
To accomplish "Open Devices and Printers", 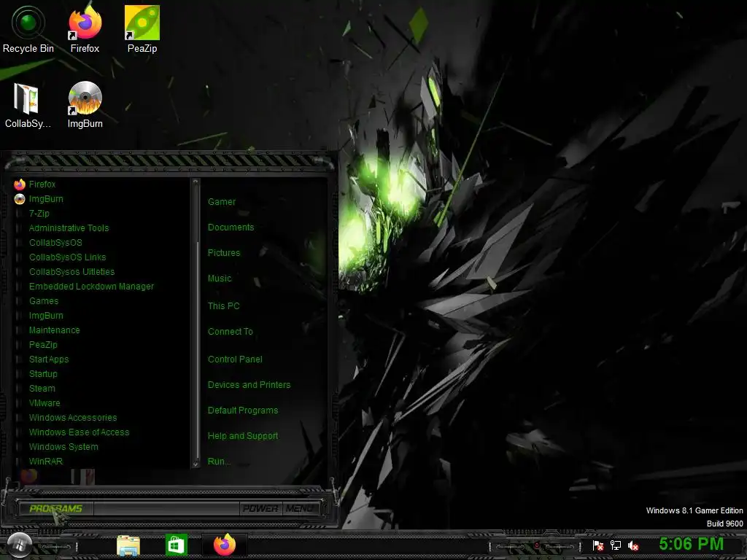I will coord(249,385).
